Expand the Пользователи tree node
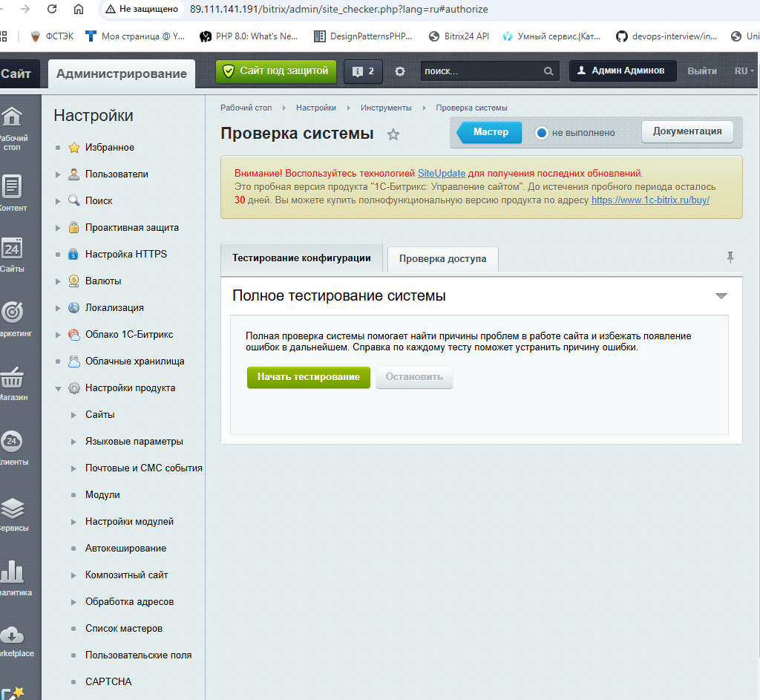Image resolution: width=760 pixels, height=700 pixels. coord(58,174)
